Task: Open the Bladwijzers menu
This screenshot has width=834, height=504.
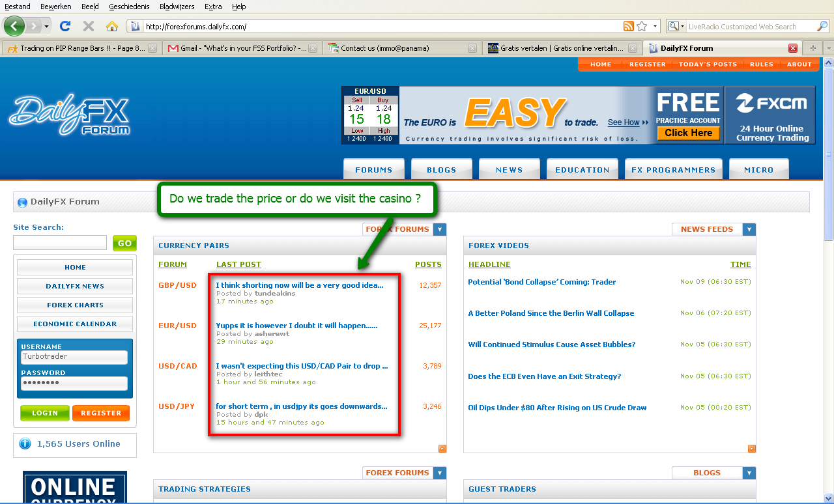Action: pos(177,7)
